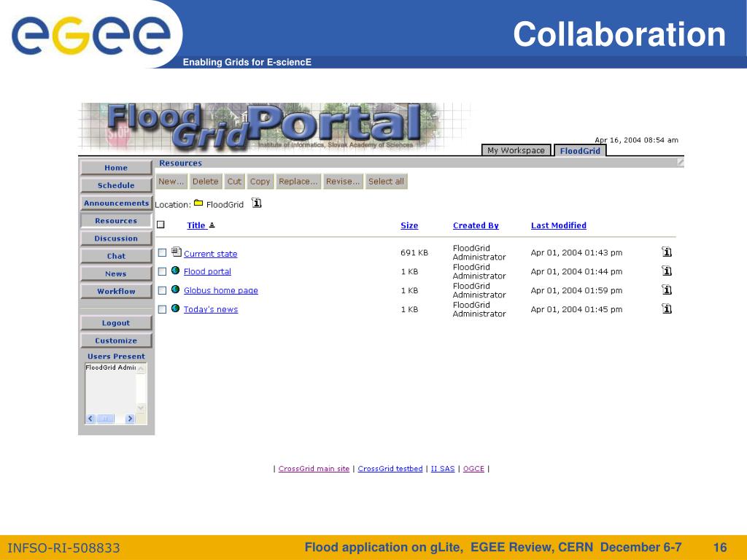This screenshot has height=560, width=747.
Task: Sort by the Size column header
Action: 409,225
